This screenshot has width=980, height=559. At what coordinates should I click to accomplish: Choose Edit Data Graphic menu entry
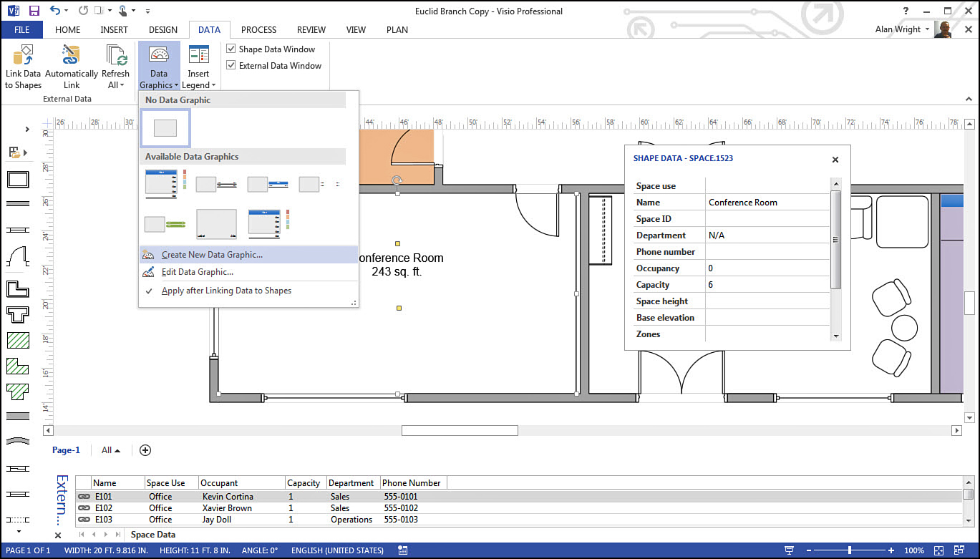248,272
